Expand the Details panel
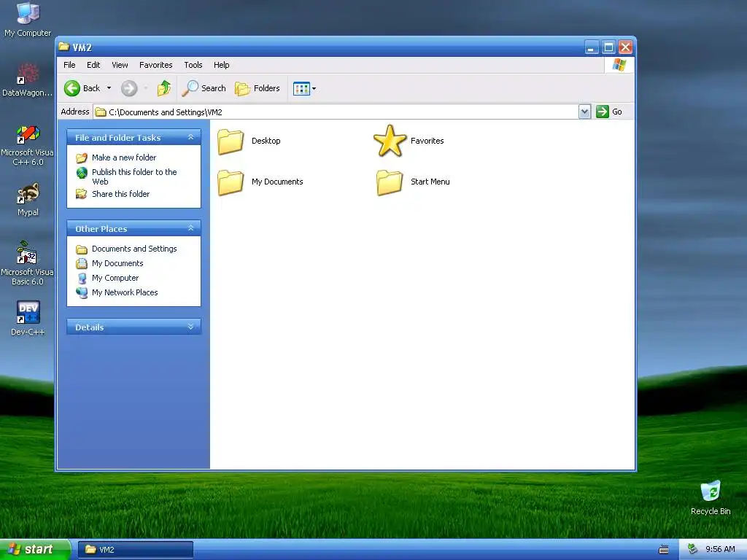Image resolution: width=747 pixels, height=560 pixels. coord(190,327)
